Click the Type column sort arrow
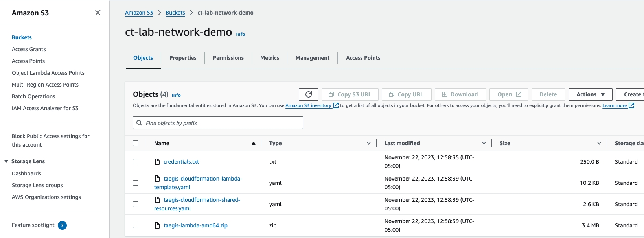Screen dimensions: 644x238 [369, 143]
